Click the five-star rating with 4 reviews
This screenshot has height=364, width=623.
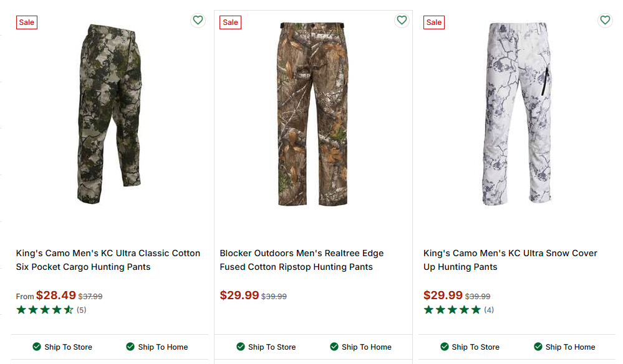452,310
